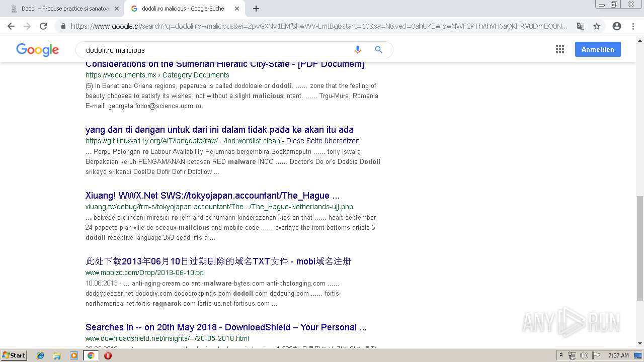Open yang dan di dengan result
The image size is (644, 362).
[x=219, y=130]
